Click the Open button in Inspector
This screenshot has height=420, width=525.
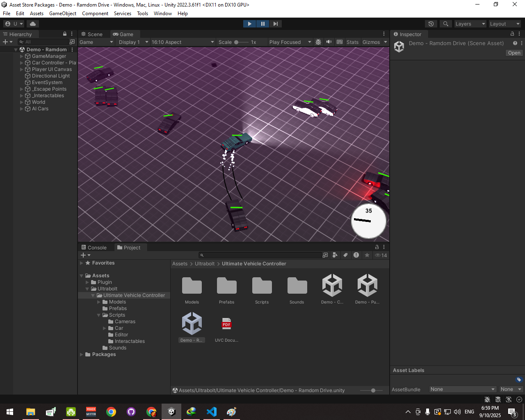point(514,53)
